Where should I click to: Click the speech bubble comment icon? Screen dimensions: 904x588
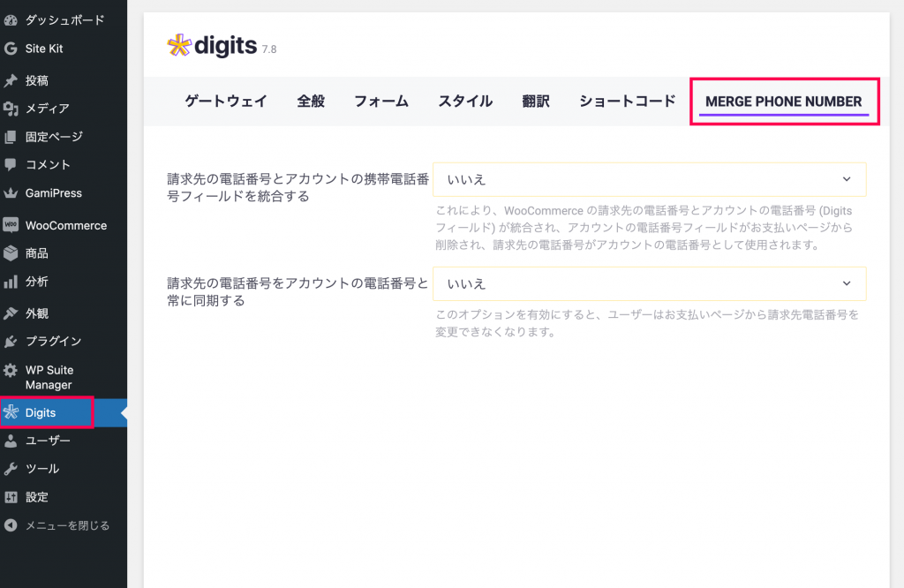point(11,165)
